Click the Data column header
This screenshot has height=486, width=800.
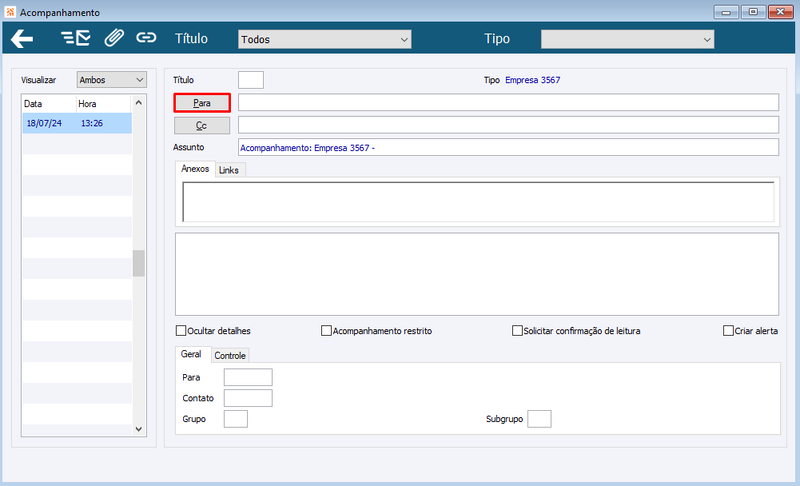point(49,104)
